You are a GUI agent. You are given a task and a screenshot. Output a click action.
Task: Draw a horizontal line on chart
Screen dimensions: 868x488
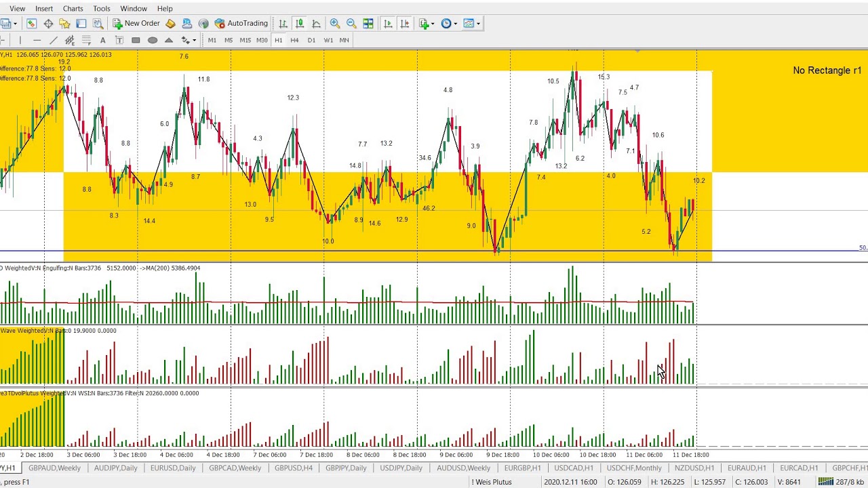tap(37, 40)
